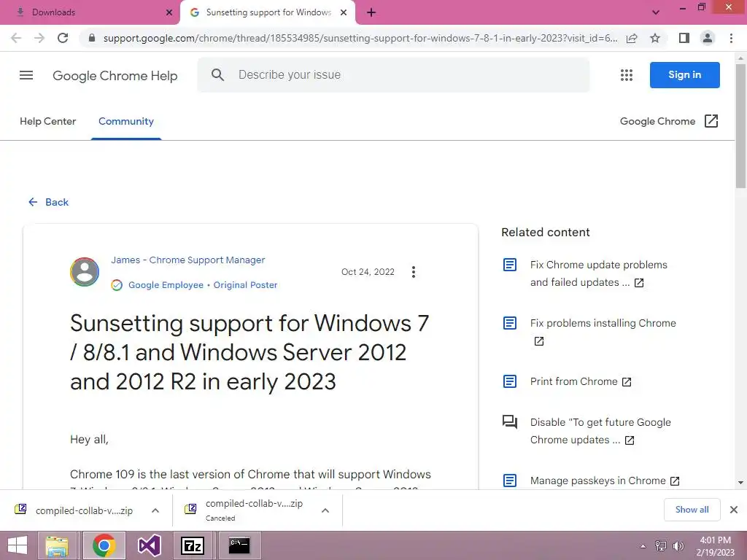Viewport: 747px width, 560px height.
Task: Open the tab search dropdown chevron
Action: tap(656, 12)
